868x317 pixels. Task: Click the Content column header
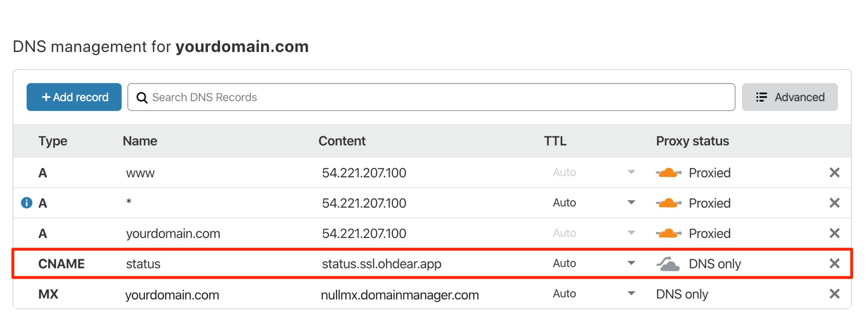[x=342, y=141]
